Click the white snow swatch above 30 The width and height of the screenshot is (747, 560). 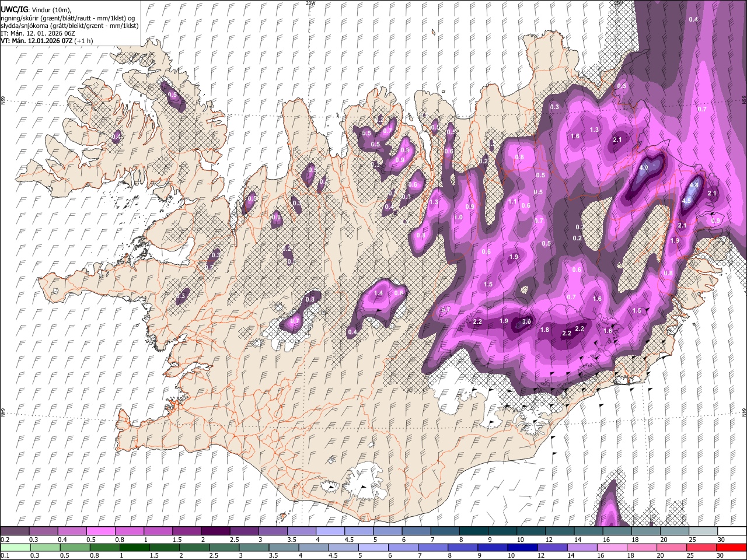click(732, 531)
